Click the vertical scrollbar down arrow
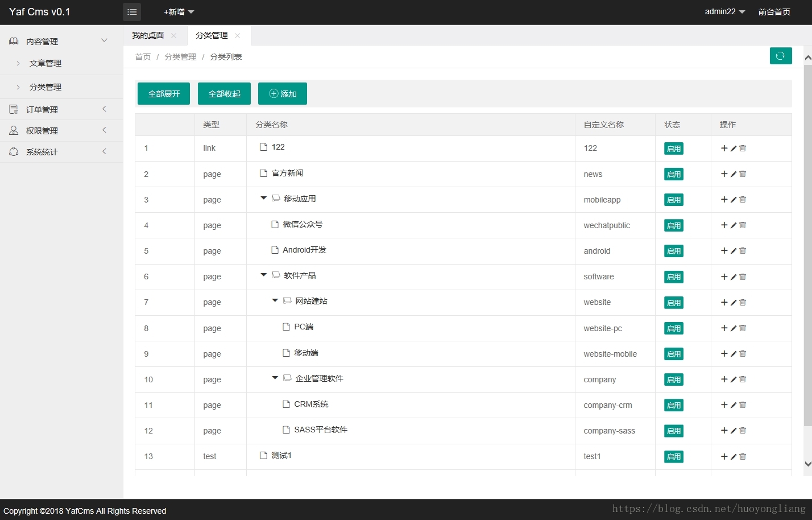Viewport: 812px width, 520px height. tap(808, 464)
